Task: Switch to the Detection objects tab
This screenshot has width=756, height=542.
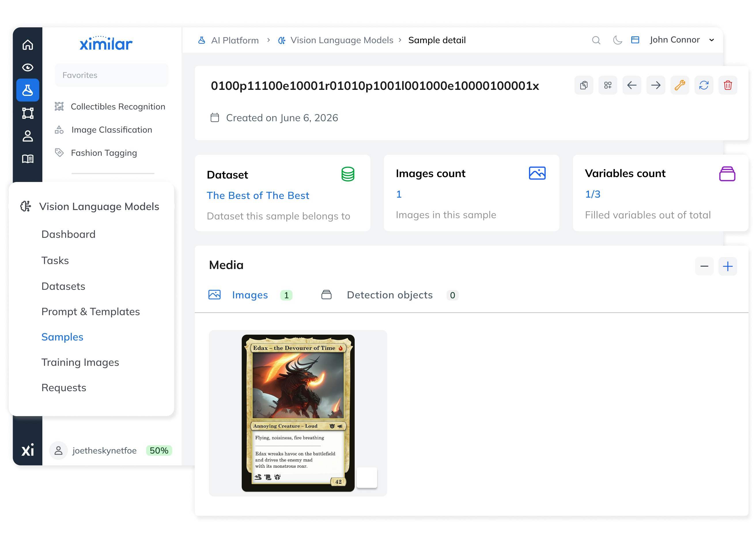Action: [390, 295]
